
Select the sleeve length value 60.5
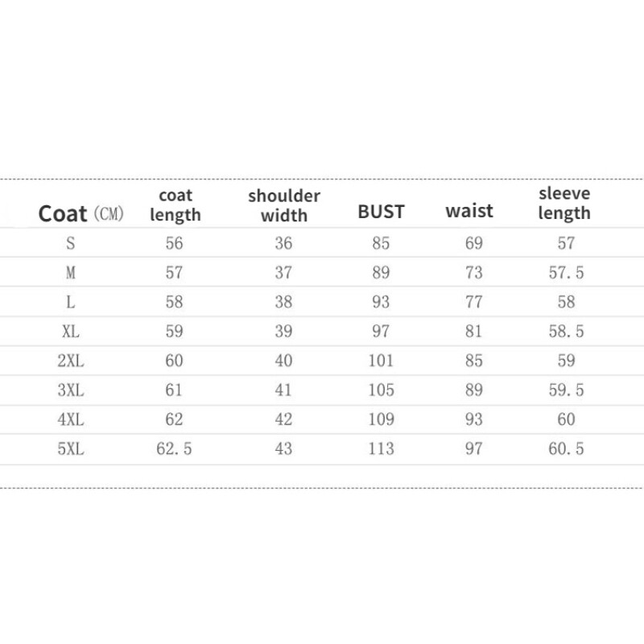(x=566, y=449)
